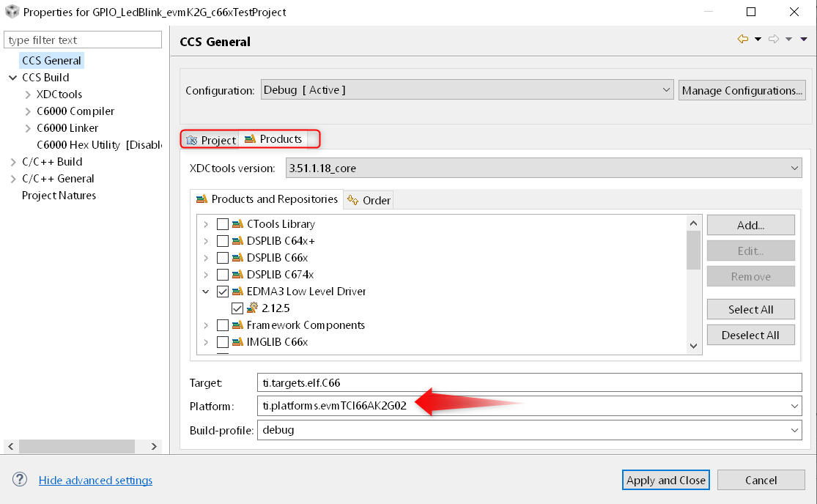The height and width of the screenshot is (504, 817).
Task: Click the tree horizontal scrollbar thumb
Action: pos(77,446)
